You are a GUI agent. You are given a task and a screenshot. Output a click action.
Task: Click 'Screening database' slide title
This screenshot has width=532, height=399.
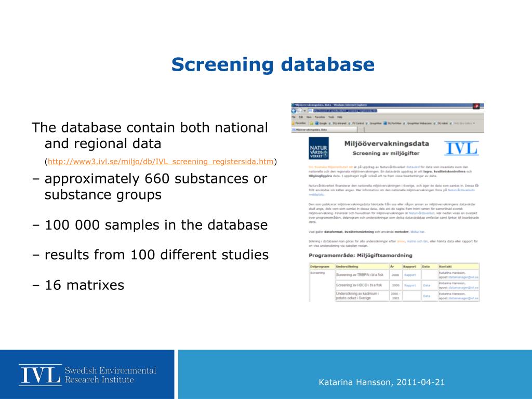[x=273, y=64]
